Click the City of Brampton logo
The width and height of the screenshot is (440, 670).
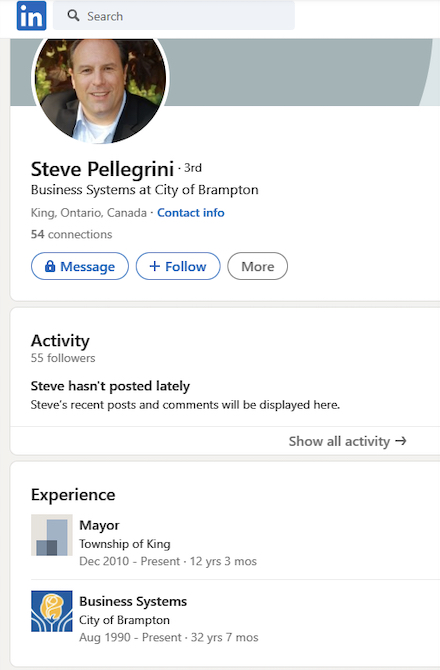[x=52, y=611]
